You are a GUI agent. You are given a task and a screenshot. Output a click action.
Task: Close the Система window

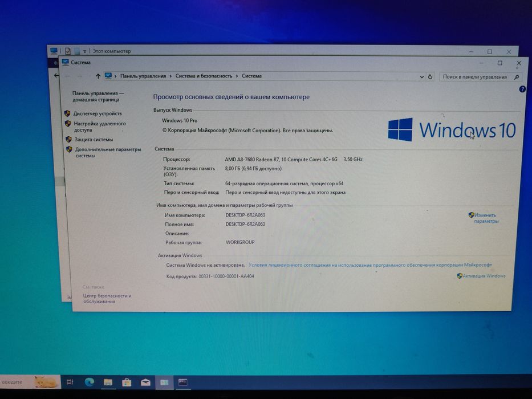[519, 63]
